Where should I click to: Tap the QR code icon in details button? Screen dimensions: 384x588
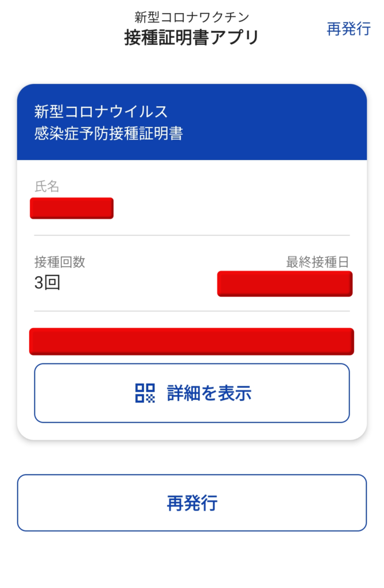click(x=145, y=393)
